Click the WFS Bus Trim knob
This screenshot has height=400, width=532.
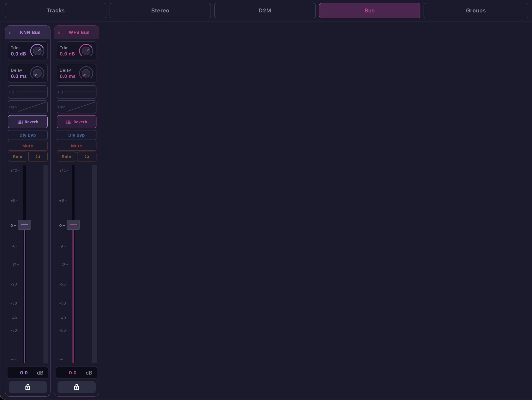click(x=86, y=51)
